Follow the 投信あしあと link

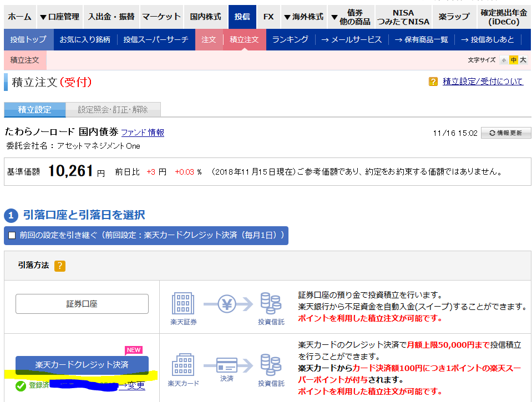tap(488, 40)
